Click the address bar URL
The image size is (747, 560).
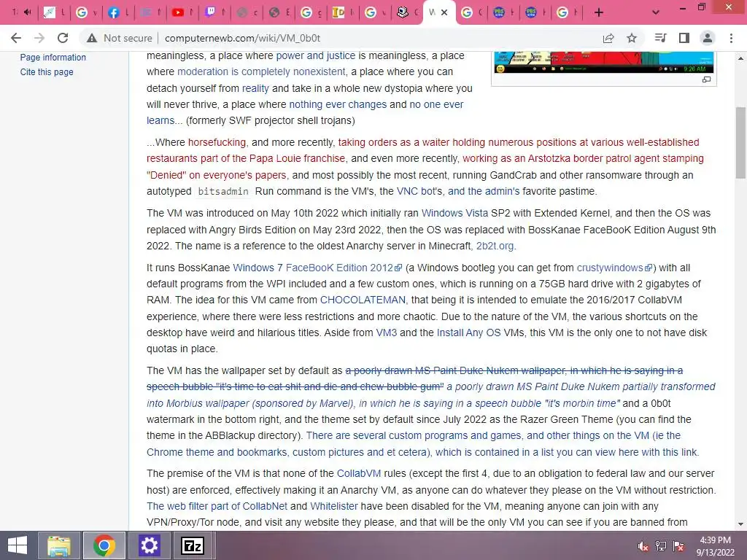coord(242,38)
